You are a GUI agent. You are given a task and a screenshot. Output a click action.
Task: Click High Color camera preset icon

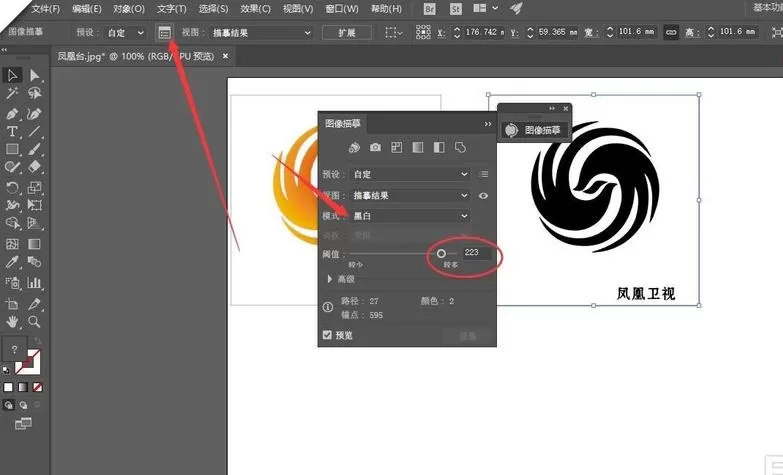(x=376, y=147)
